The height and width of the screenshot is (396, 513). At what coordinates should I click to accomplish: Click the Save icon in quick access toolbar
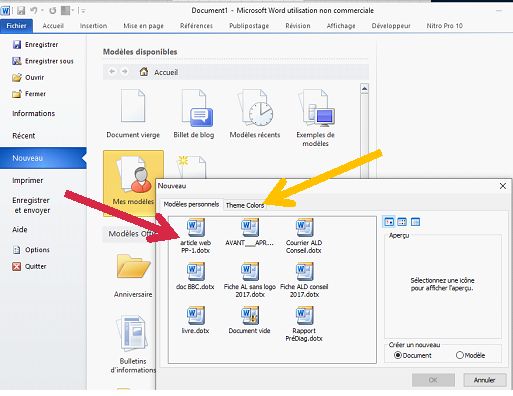point(21,11)
